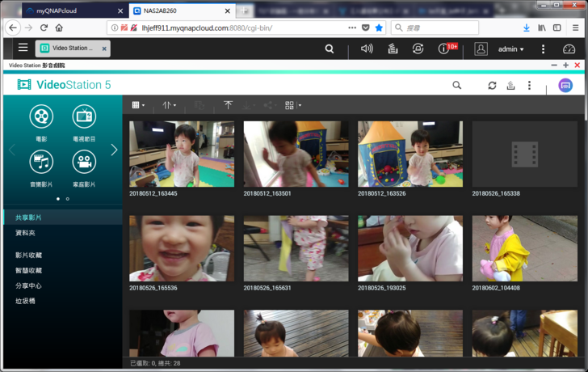
Task: Maximize the Video Station inner window
Action: tap(565, 66)
